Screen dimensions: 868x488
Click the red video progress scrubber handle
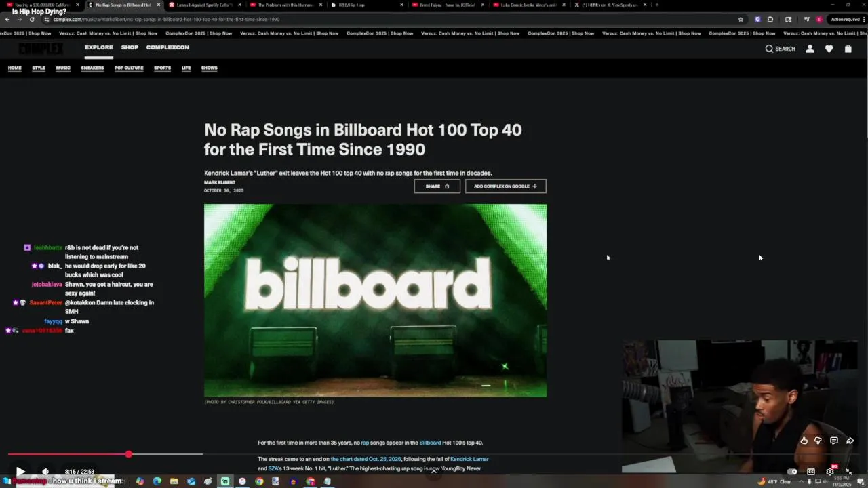tap(128, 454)
